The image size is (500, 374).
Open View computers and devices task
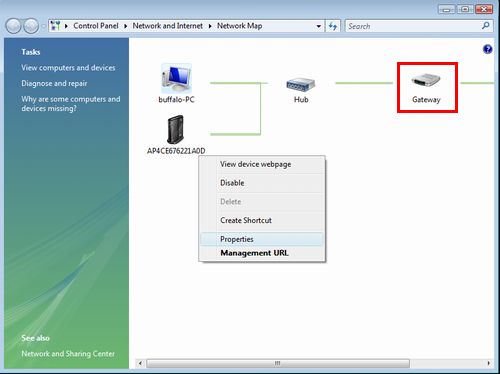68,68
